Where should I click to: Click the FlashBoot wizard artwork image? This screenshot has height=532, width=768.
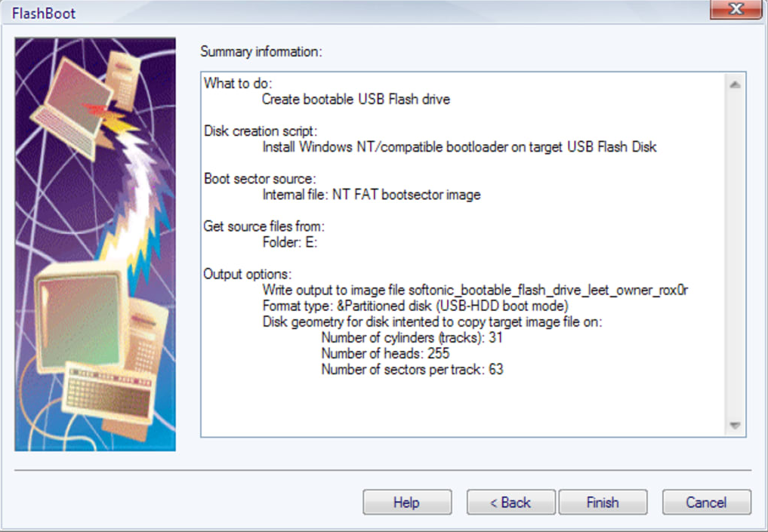pos(95,244)
